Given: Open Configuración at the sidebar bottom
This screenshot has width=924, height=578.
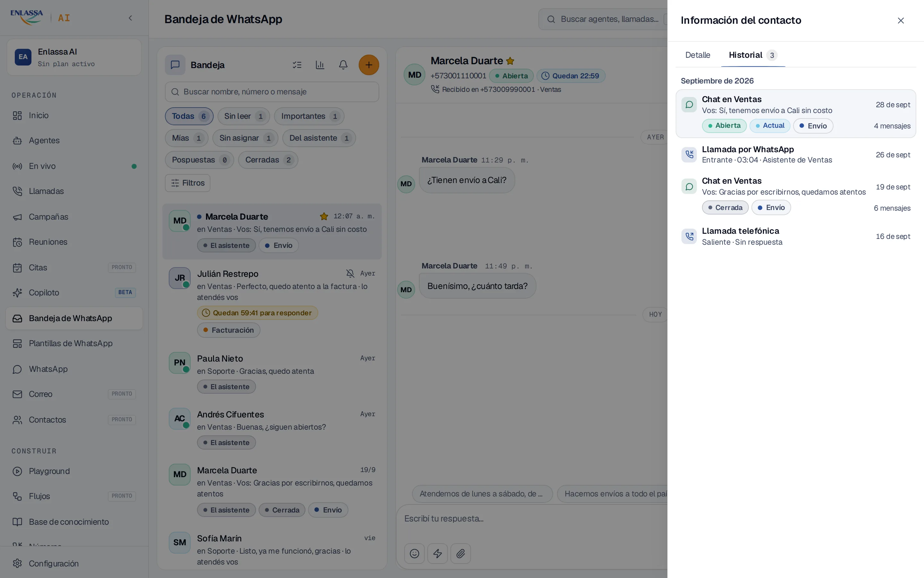Looking at the screenshot, I should (74, 564).
